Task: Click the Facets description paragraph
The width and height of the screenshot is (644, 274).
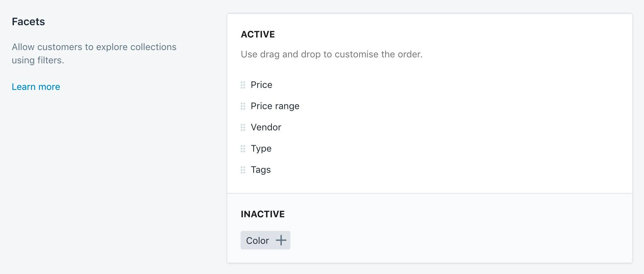Action: 94,53
